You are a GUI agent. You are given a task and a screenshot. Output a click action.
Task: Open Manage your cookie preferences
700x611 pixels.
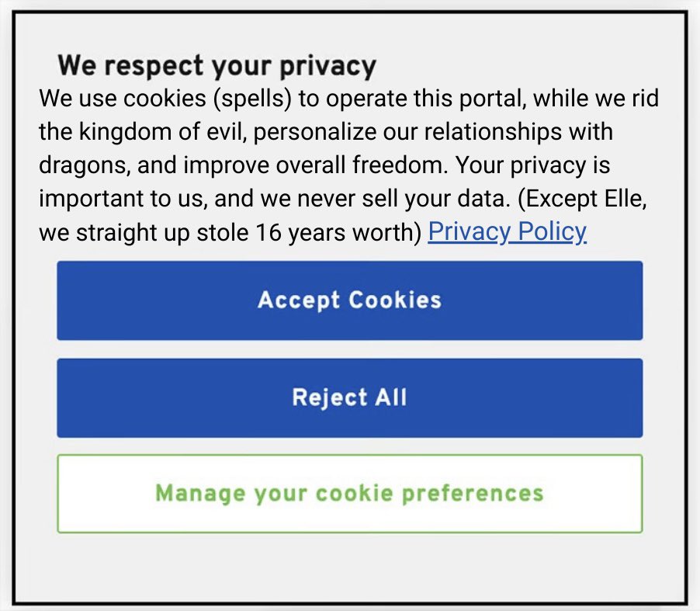click(x=349, y=493)
